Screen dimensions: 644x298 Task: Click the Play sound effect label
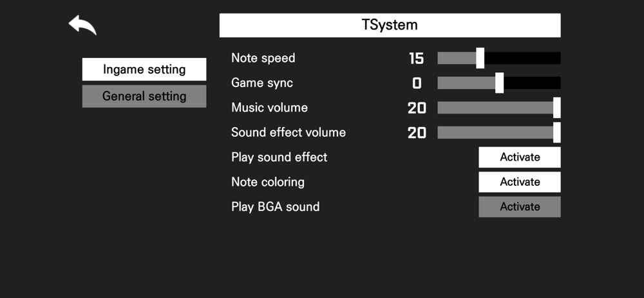pyautogui.click(x=279, y=157)
